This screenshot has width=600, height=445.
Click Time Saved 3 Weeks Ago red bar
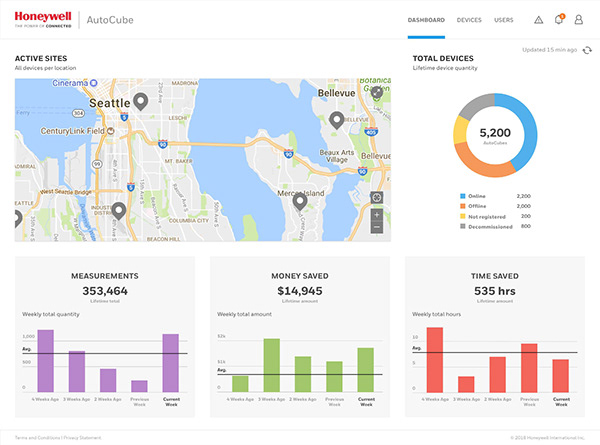tap(466, 384)
